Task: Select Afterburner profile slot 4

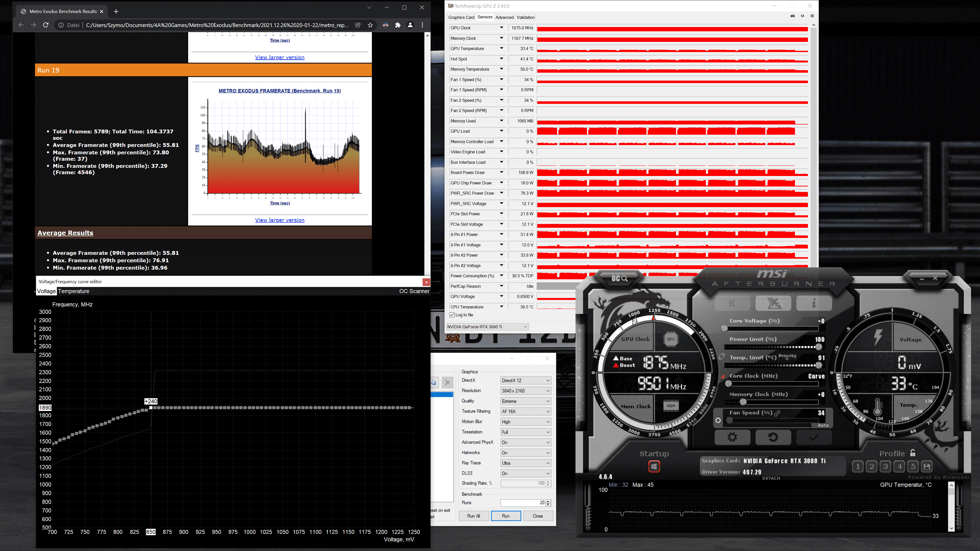Action: [x=899, y=466]
